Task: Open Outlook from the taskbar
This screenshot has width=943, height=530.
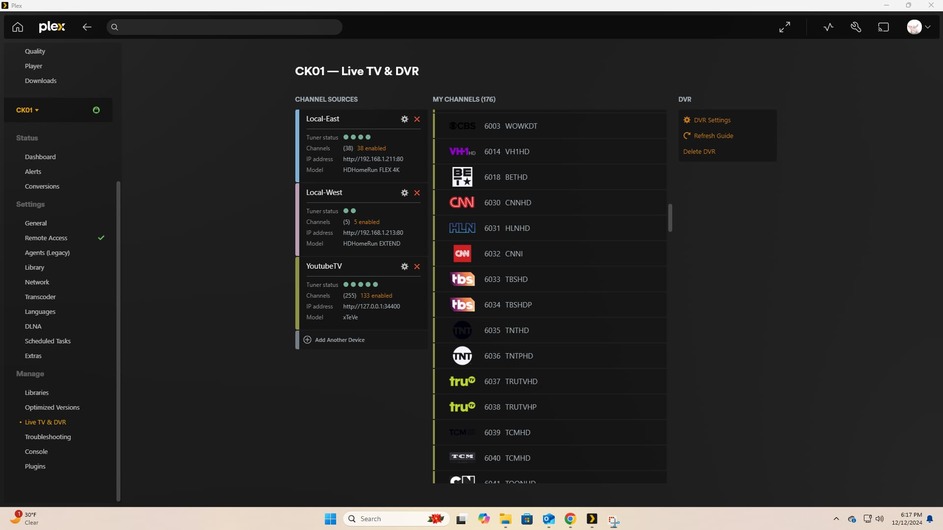Action: click(x=548, y=519)
